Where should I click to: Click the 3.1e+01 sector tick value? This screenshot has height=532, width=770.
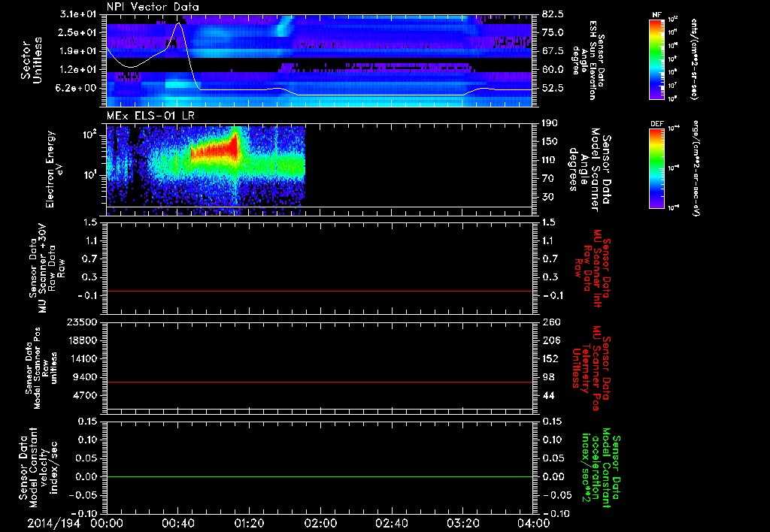coord(78,14)
